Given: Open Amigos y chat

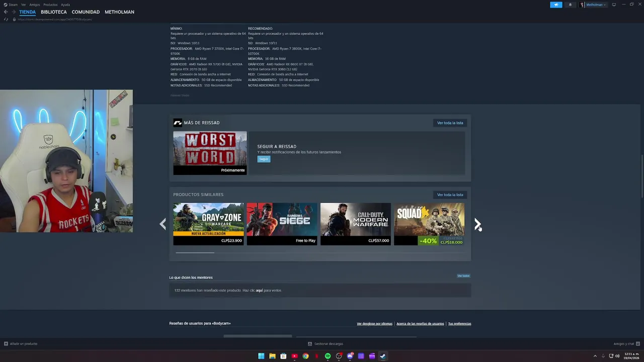Looking at the screenshot, I should click(626, 344).
